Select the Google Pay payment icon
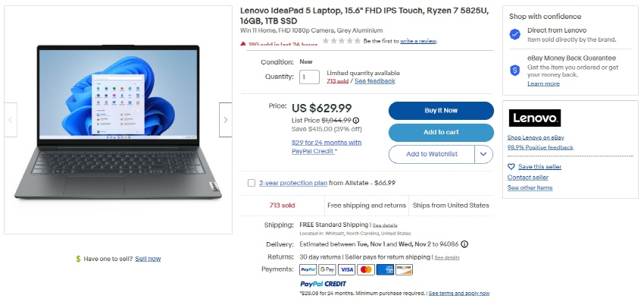644x302 pixels. (x=327, y=269)
